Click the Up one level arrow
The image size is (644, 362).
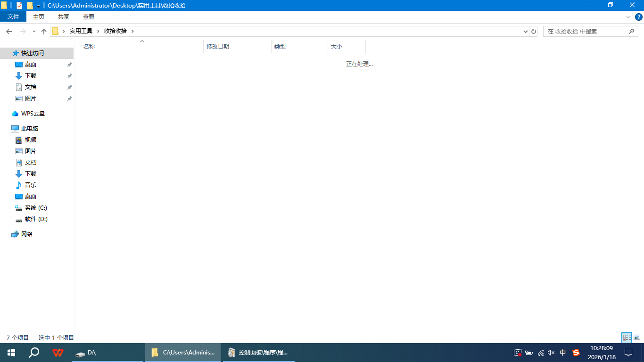tap(44, 31)
